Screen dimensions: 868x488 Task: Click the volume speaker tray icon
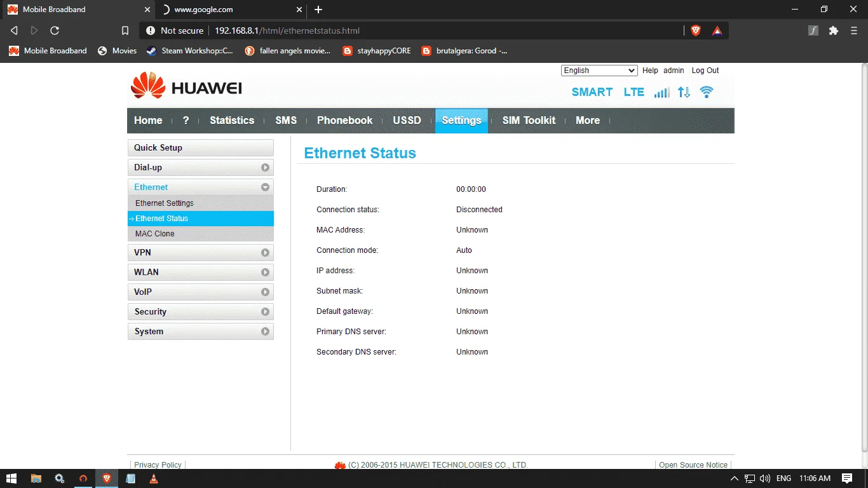tap(765, 478)
